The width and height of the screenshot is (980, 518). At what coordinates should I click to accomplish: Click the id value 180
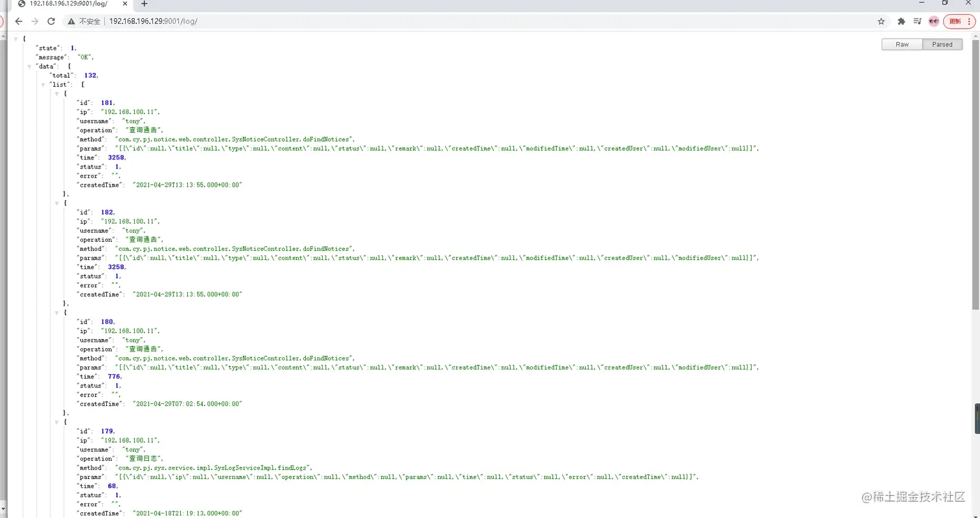point(108,322)
